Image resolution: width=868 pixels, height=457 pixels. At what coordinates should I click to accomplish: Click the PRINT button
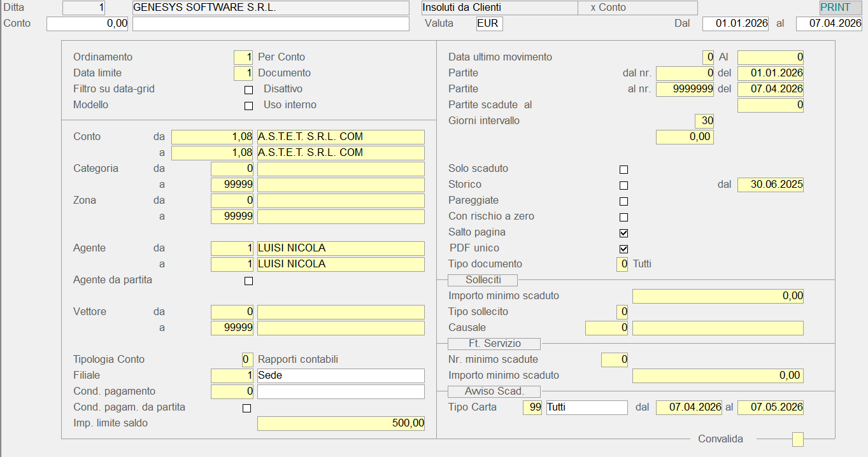840,8
